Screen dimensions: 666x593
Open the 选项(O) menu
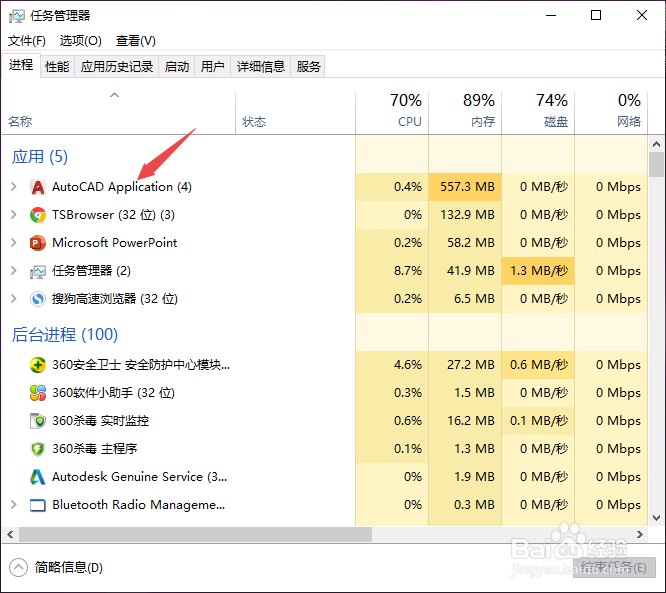(x=81, y=41)
